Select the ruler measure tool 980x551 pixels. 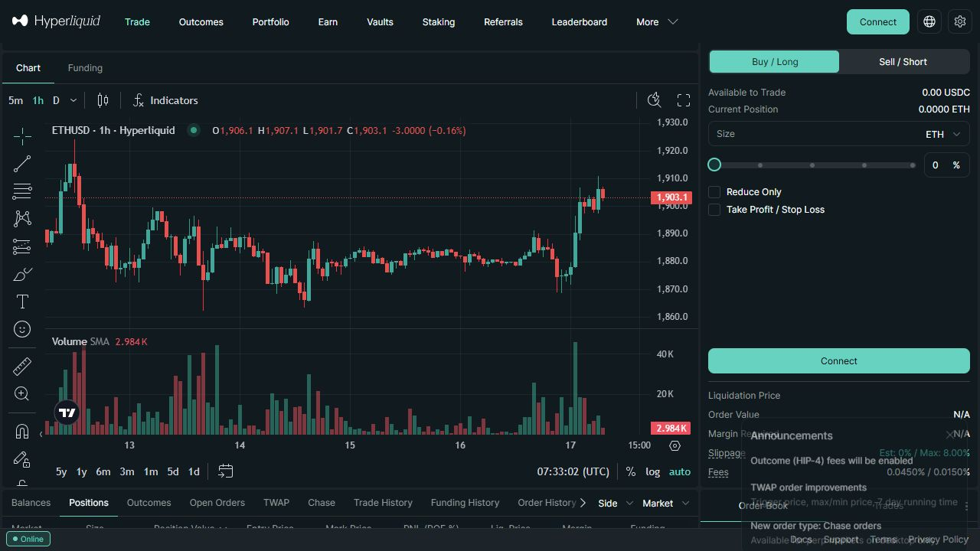coord(22,367)
